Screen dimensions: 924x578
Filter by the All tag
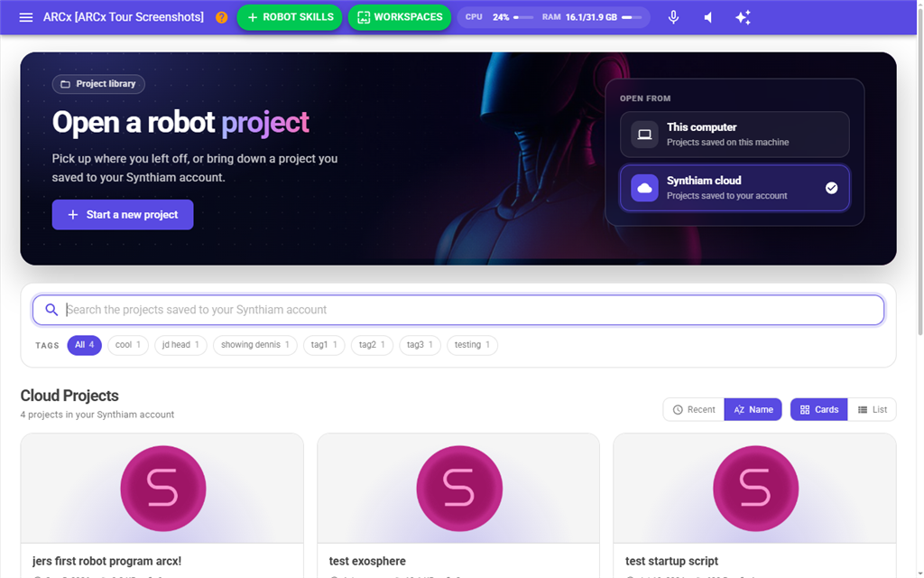tap(84, 345)
